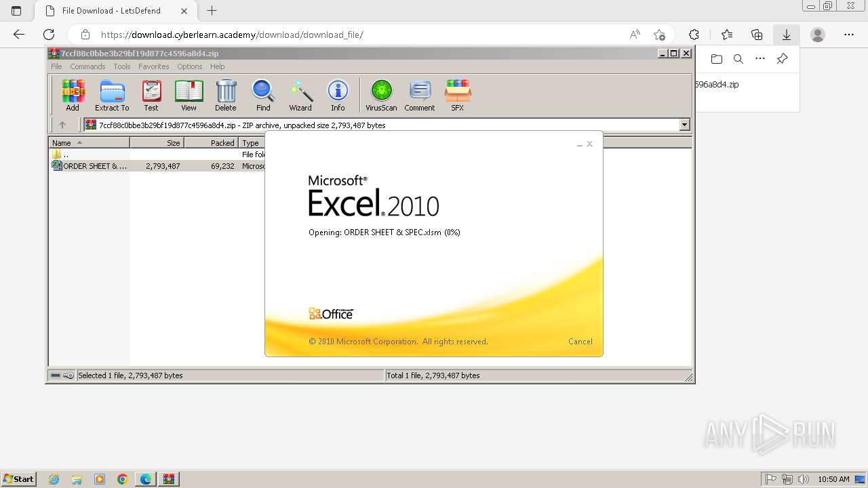Open WinRAR Favorites menu
Image resolution: width=868 pixels, height=488 pixels.
coord(154,66)
